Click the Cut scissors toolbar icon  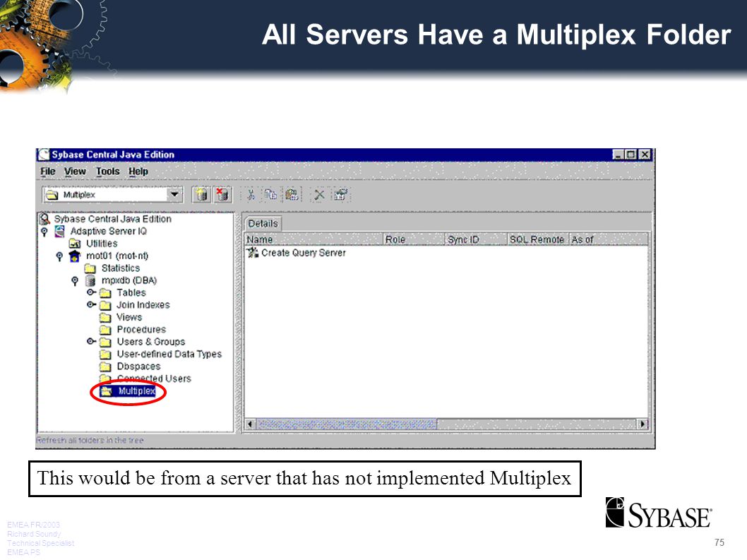(251, 194)
